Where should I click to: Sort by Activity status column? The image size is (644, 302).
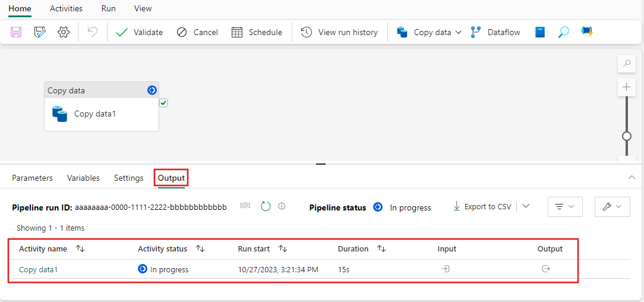(200, 249)
